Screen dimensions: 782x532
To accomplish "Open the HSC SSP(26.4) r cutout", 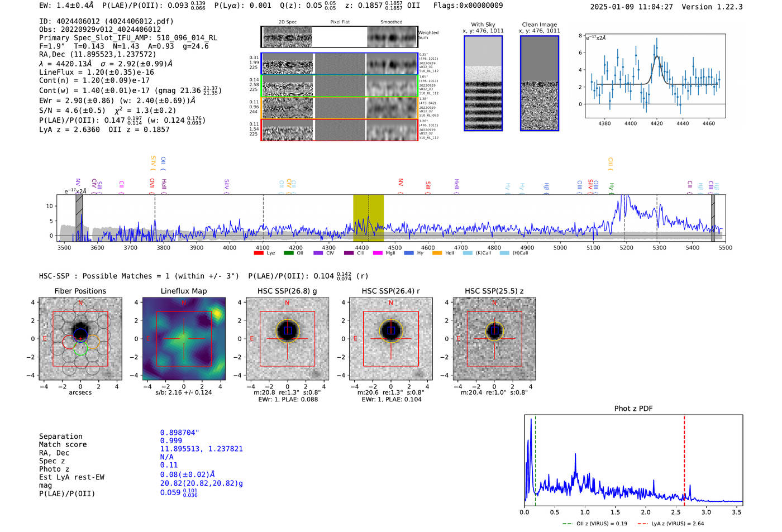I will click(390, 338).
